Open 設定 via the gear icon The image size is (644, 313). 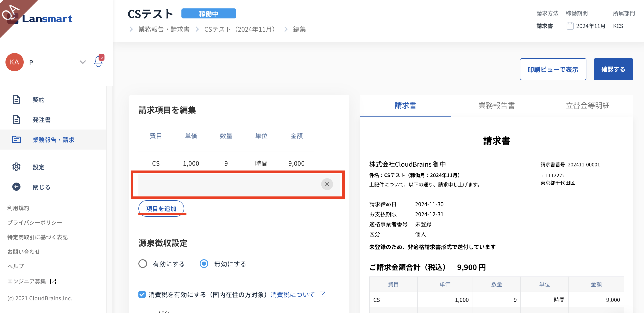(x=16, y=167)
